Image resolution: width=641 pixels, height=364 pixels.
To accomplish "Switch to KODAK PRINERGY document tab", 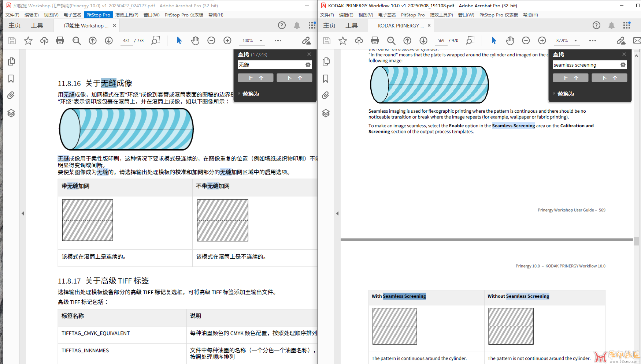I will pos(401,26).
